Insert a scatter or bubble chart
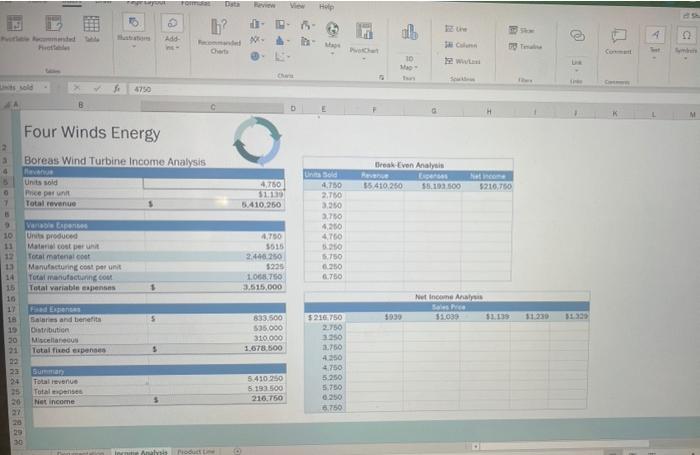 [281, 57]
